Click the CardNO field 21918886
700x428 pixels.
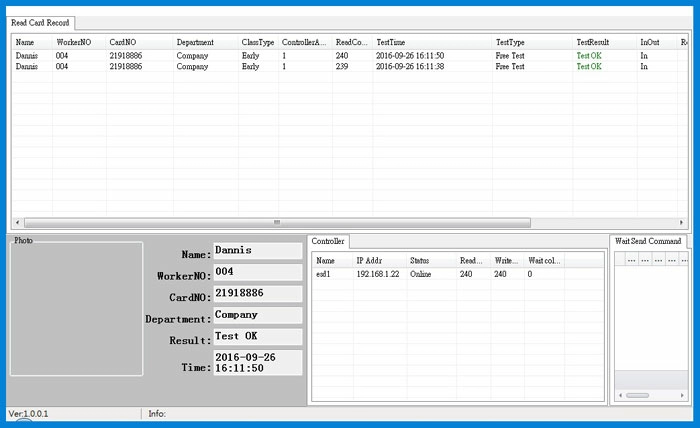click(x=257, y=294)
